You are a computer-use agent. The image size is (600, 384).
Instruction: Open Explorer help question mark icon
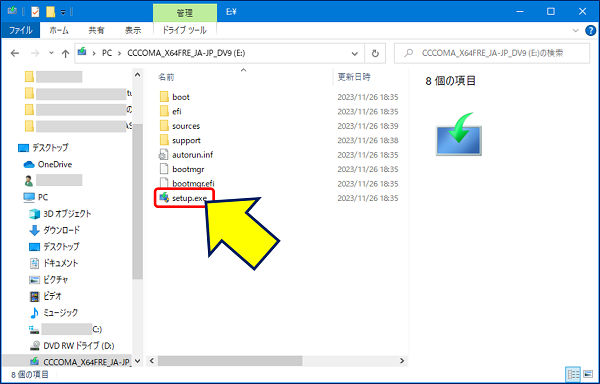[591, 31]
